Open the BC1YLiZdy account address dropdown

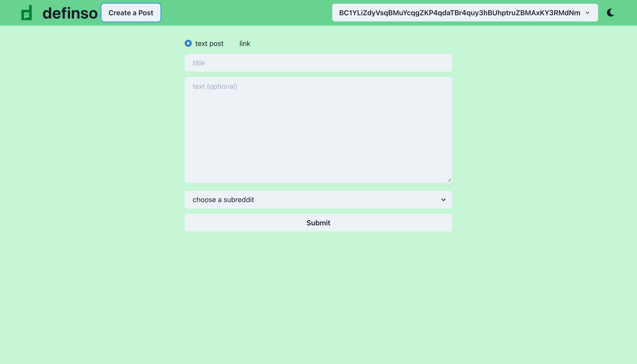point(459,13)
